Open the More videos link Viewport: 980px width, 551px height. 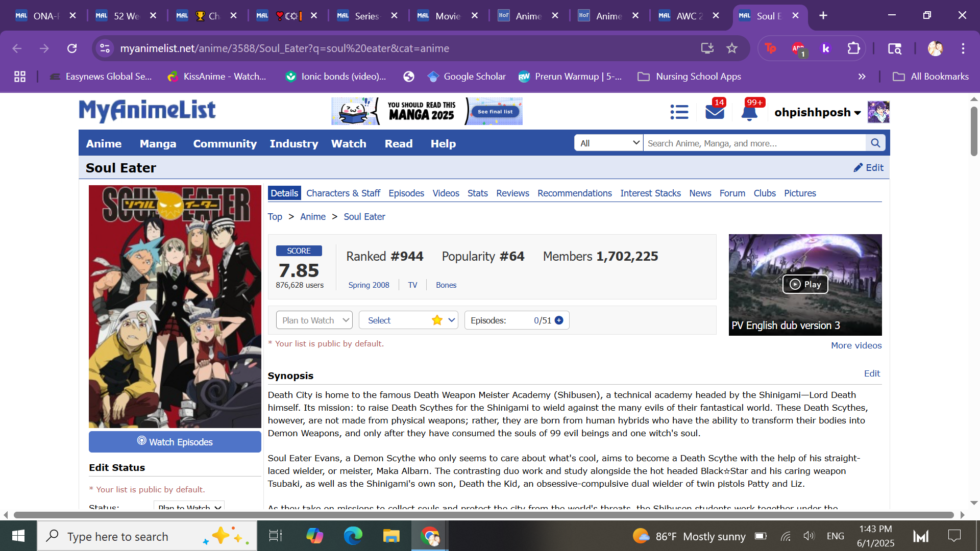pyautogui.click(x=856, y=345)
